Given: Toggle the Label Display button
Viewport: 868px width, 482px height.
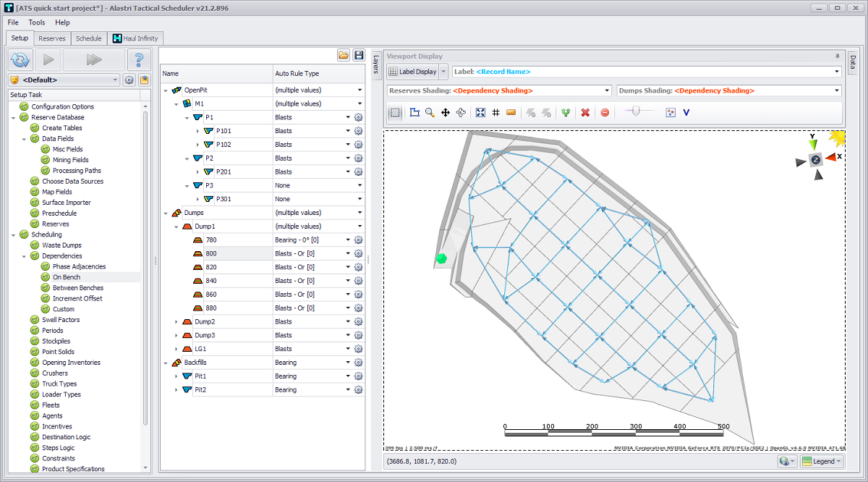Looking at the screenshot, I should pyautogui.click(x=413, y=72).
